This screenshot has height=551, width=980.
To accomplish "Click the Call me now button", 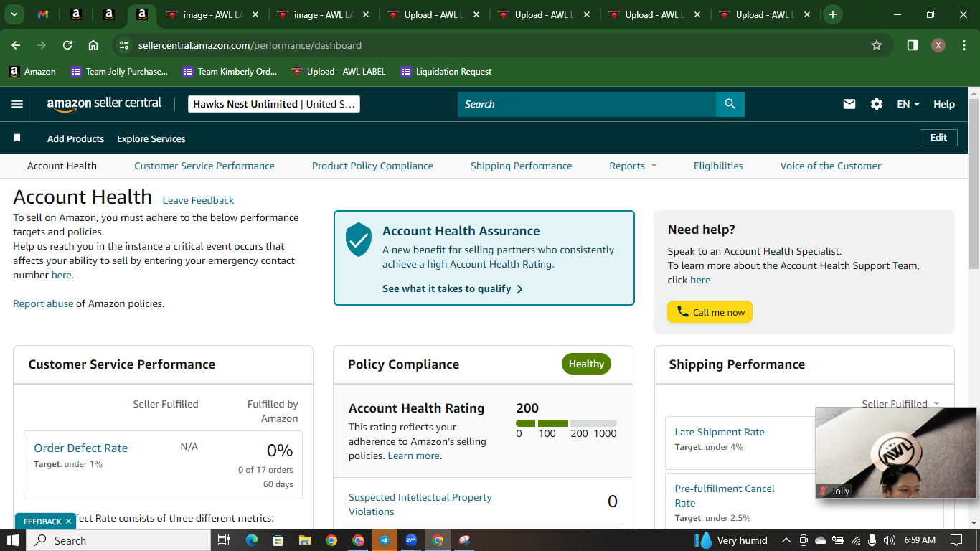I will pos(710,312).
